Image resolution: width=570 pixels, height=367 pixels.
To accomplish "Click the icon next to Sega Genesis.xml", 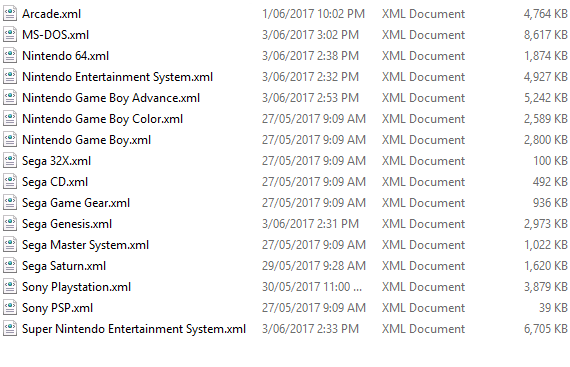I will point(10,224).
